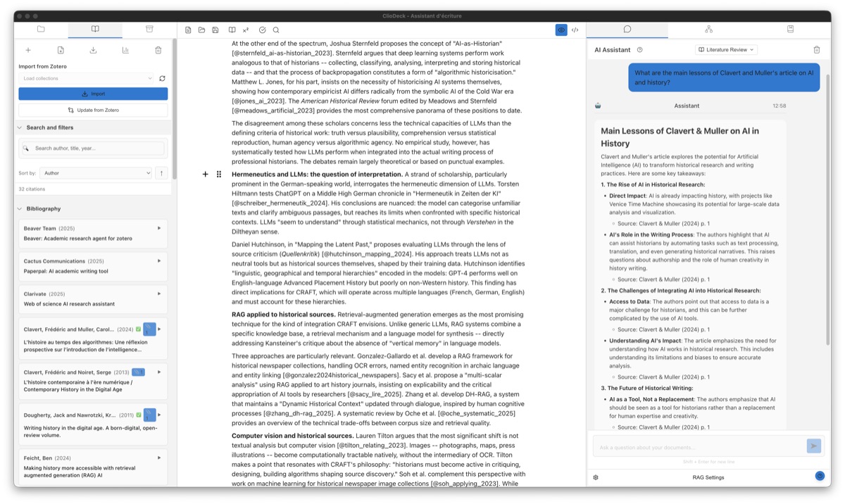The height and width of the screenshot is (504, 845).
Task: Add a new citation with plus icon
Action: tap(28, 50)
